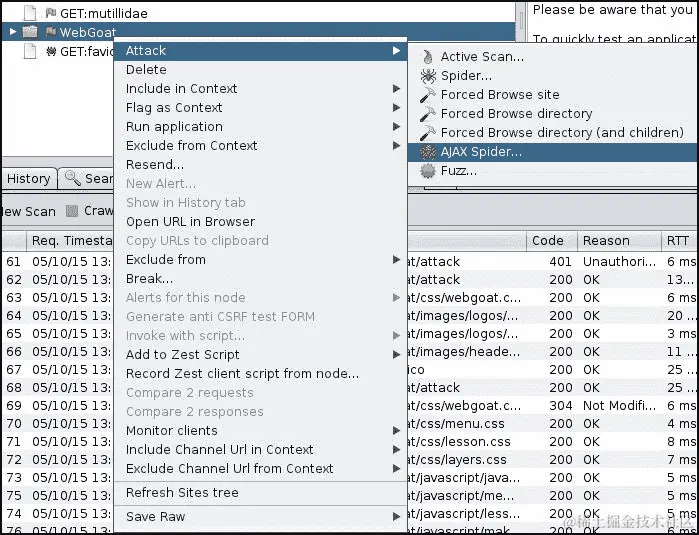Select Break... menu entry
Image resolution: width=699 pixels, height=535 pixels.
[261, 279]
